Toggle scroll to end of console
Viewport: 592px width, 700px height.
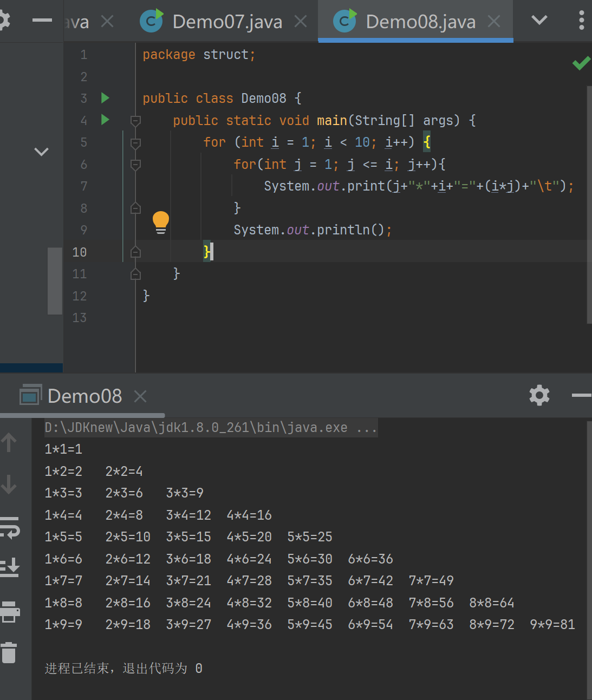[x=9, y=567]
